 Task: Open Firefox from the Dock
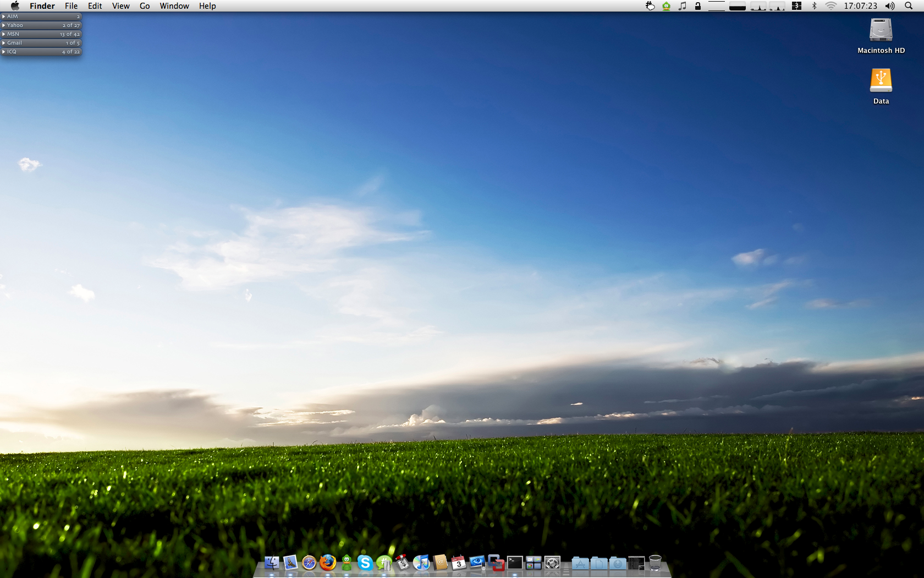point(328,563)
